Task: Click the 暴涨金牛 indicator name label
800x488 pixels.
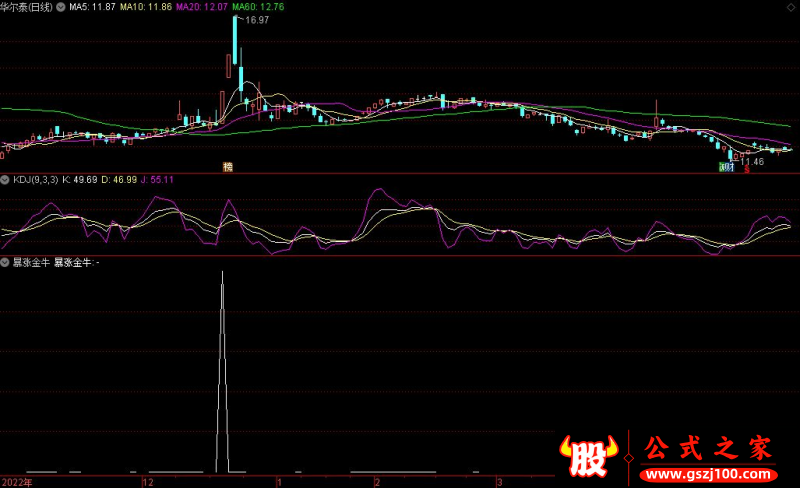Action: coord(30,262)
